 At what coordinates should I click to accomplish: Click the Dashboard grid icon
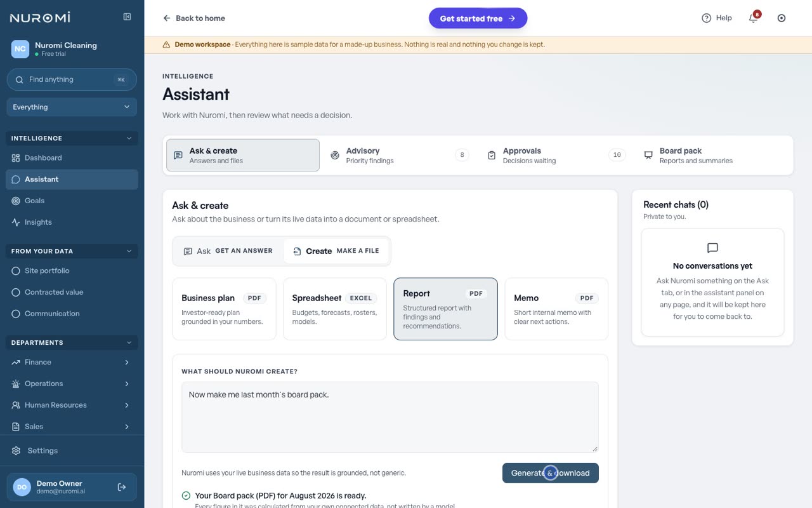pos(16,158)
